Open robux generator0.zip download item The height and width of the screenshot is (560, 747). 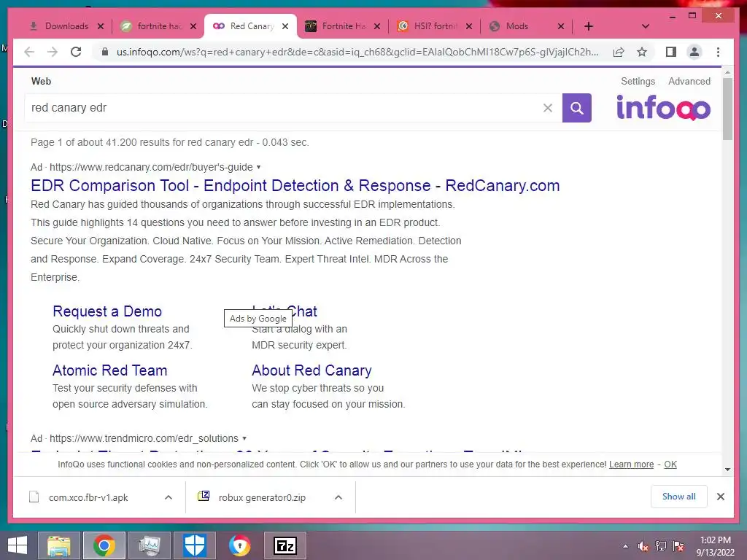point(262,497)
